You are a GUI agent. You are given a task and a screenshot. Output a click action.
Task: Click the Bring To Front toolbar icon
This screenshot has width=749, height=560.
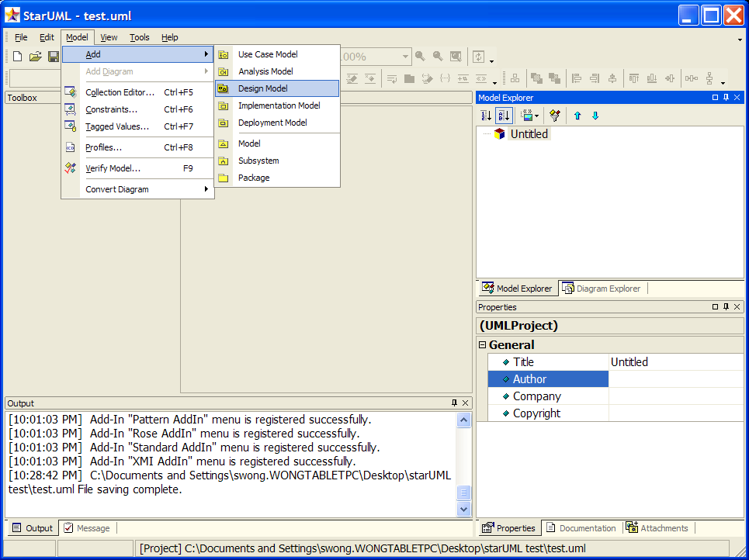[536, 78]
